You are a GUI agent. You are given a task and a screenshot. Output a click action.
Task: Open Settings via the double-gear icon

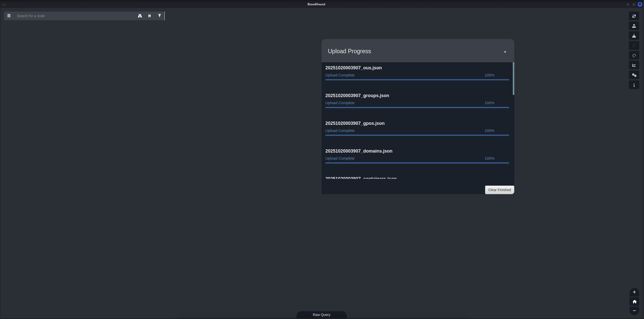pyautogui.click(x=634, y=75)
